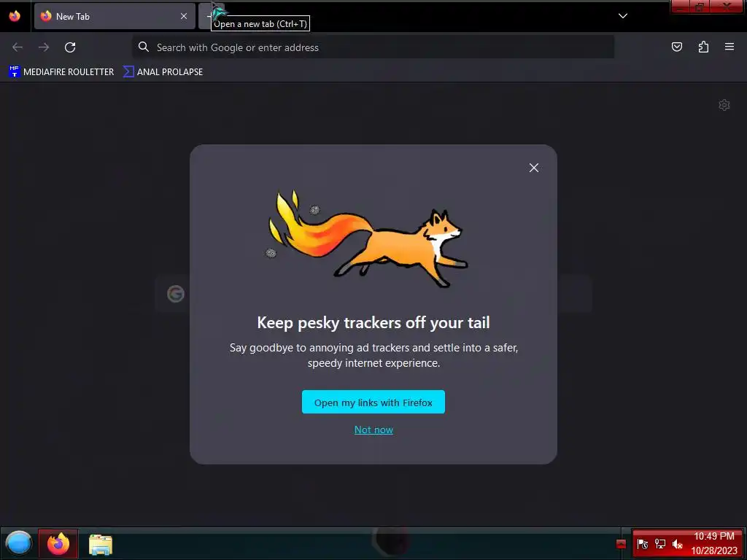Dismiss the trackers dialog with X
The image size is (747, 560).
tap(534, 168)
